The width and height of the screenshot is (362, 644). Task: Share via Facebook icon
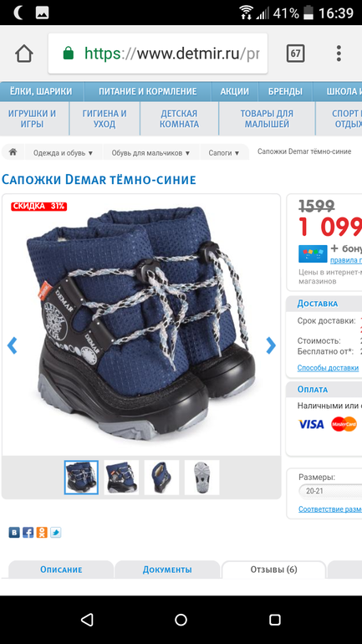28,533
